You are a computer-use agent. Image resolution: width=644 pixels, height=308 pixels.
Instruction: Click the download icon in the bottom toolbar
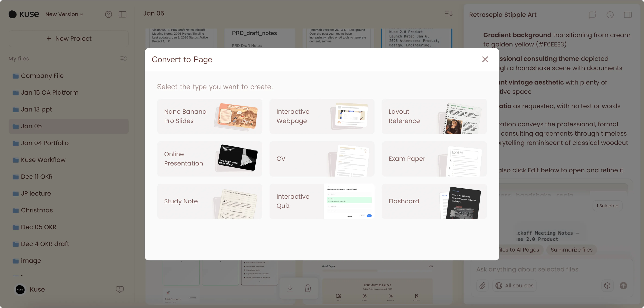pos(290,288)
